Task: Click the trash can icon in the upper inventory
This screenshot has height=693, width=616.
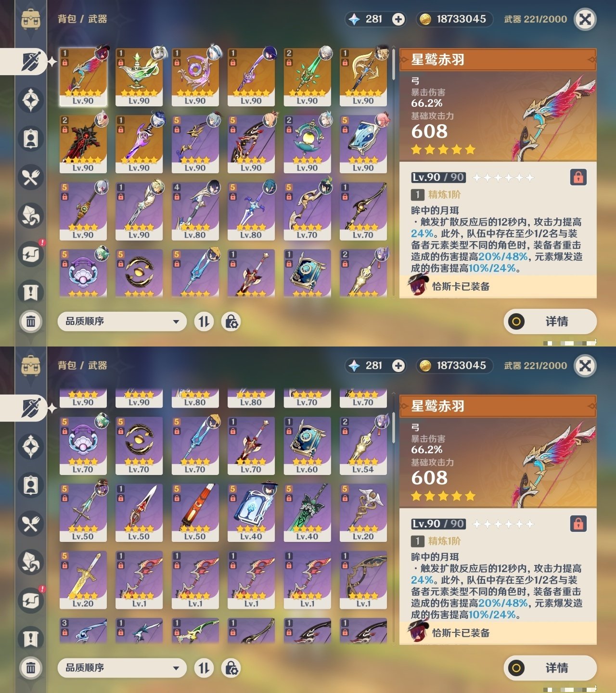Action: click(x=31, y=321)
